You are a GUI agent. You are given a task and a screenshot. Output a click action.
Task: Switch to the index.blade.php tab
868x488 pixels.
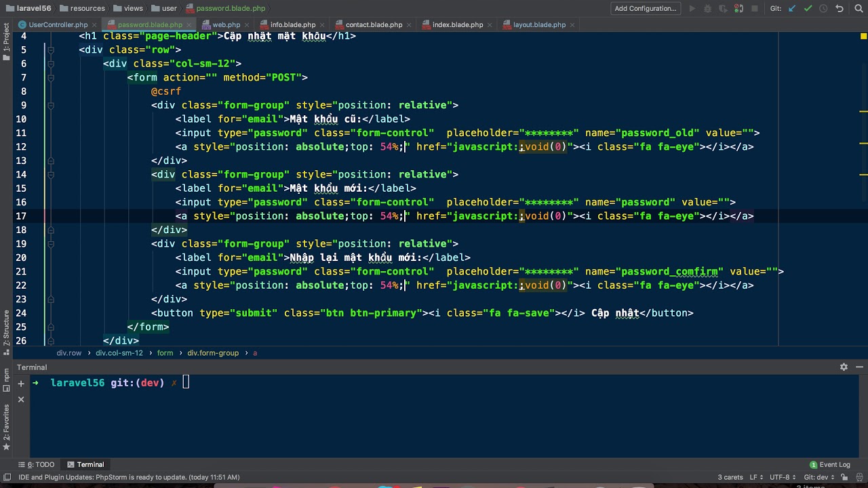(458, 25)
